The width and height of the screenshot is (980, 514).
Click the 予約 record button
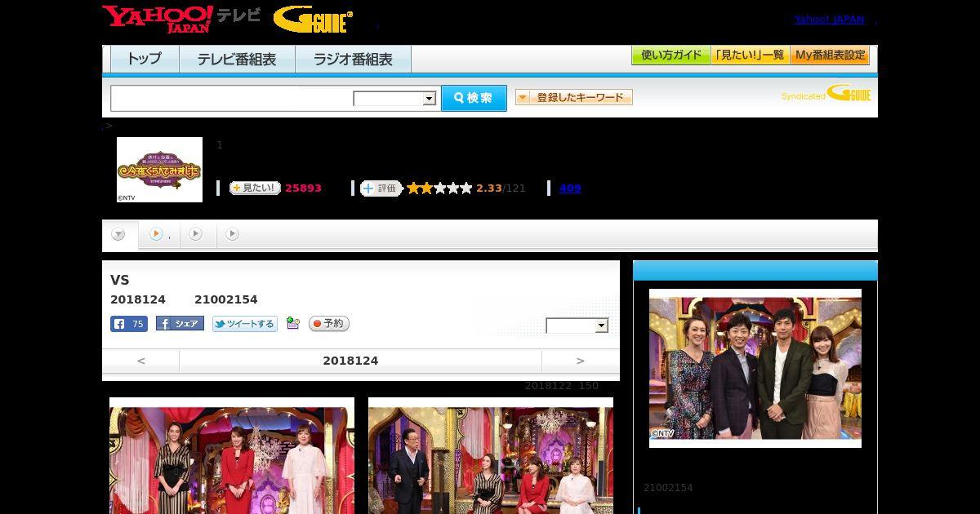pos(329,324)
